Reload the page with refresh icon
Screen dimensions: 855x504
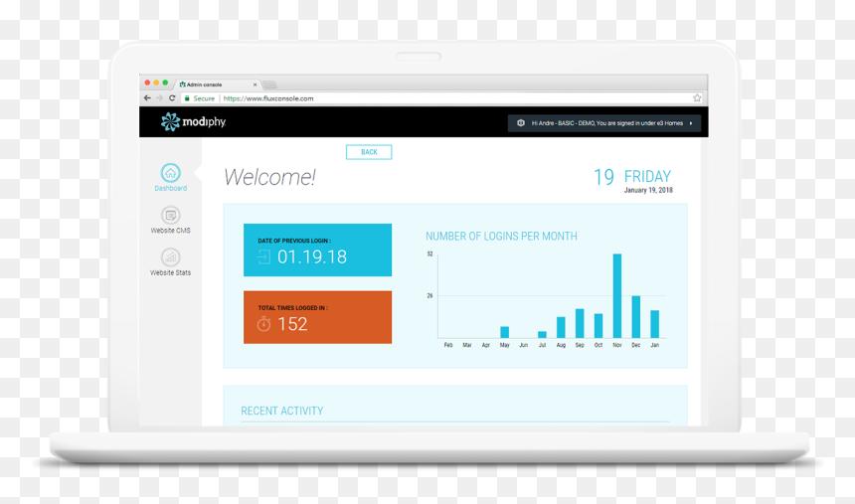(x=172, y=98)
